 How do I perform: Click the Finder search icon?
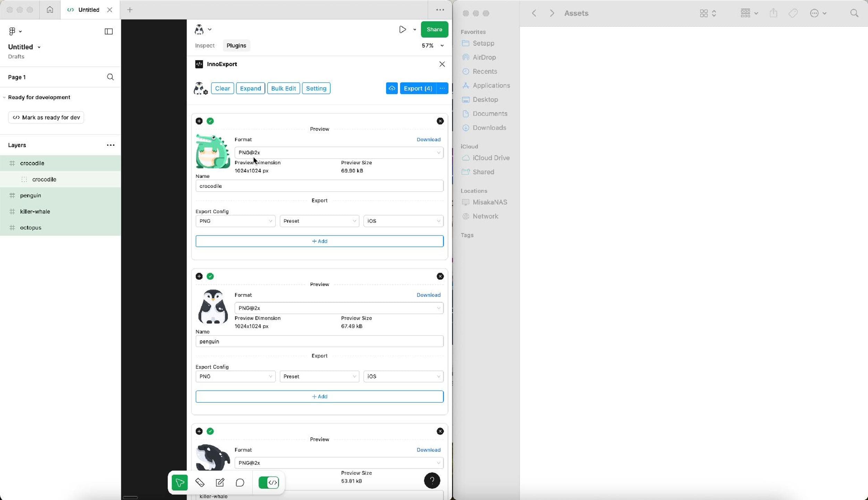tap(854, 13)
